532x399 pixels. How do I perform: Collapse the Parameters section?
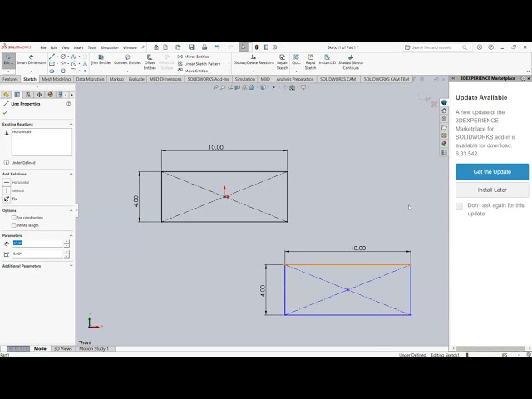[71, 235]
